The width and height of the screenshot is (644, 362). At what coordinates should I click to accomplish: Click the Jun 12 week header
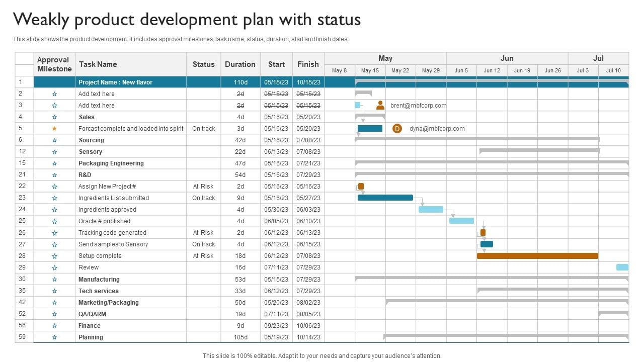[x=492, y=70]
